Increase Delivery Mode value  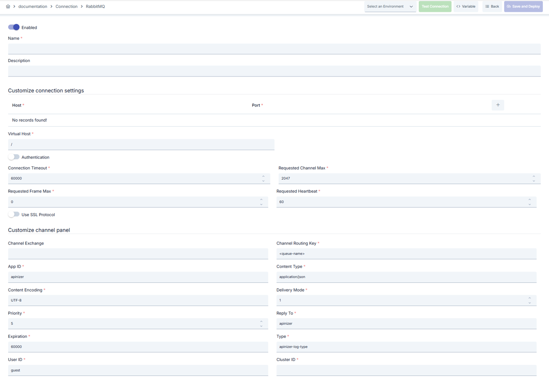click(529, 298)
